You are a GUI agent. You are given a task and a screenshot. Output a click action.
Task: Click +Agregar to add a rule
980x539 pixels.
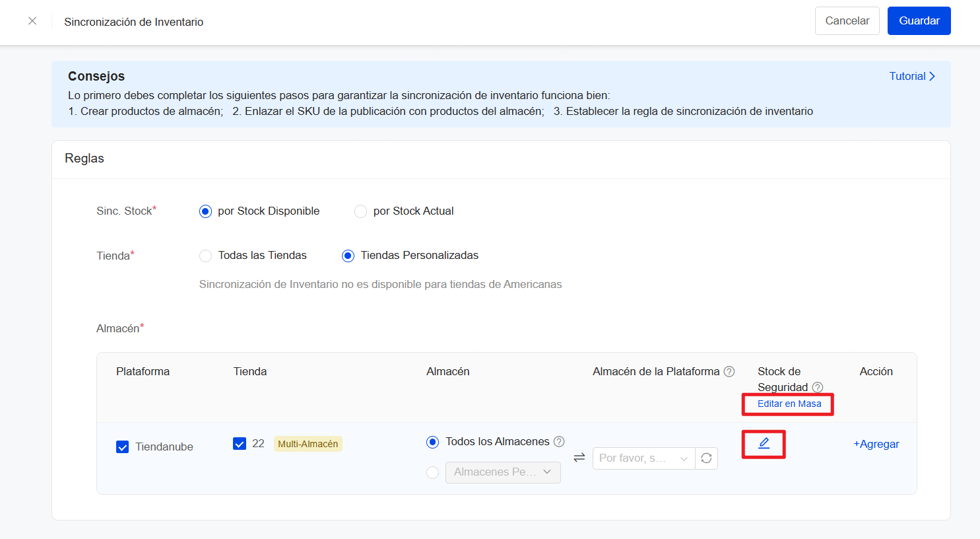click(876, 444)
